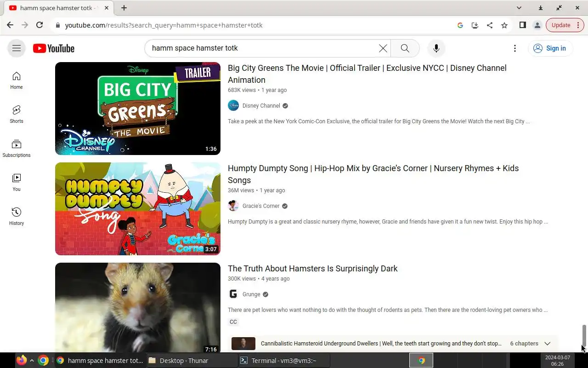The width and height of the screenshot is (588, 368).
Task: Click the install/download page icon in address bar
Action: (x=475, y=25)
